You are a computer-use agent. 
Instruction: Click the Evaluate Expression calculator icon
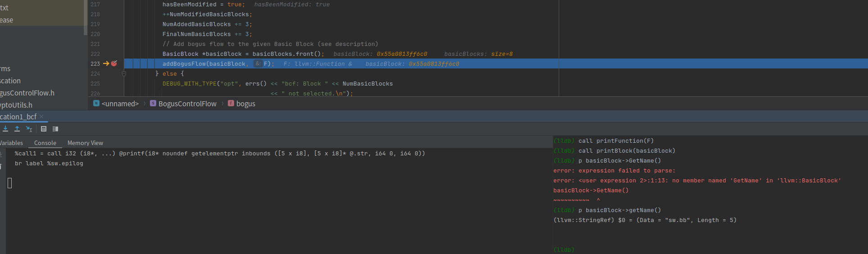[44, 129]
